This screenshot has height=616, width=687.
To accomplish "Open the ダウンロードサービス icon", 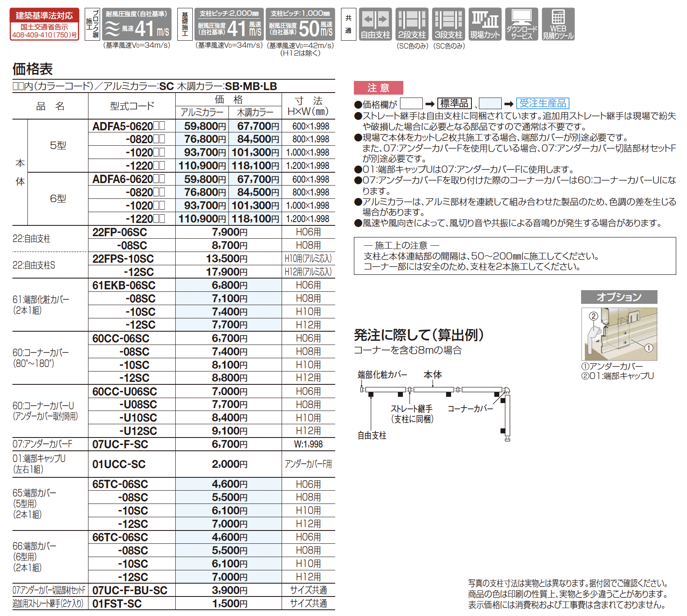I will (521, 24).
